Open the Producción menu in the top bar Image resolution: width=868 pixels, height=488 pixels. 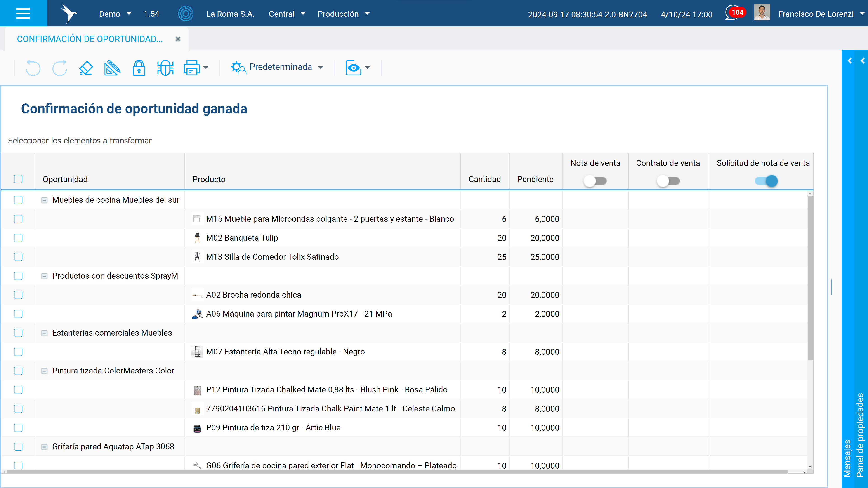pyautogui.click(x=343, y=14)
